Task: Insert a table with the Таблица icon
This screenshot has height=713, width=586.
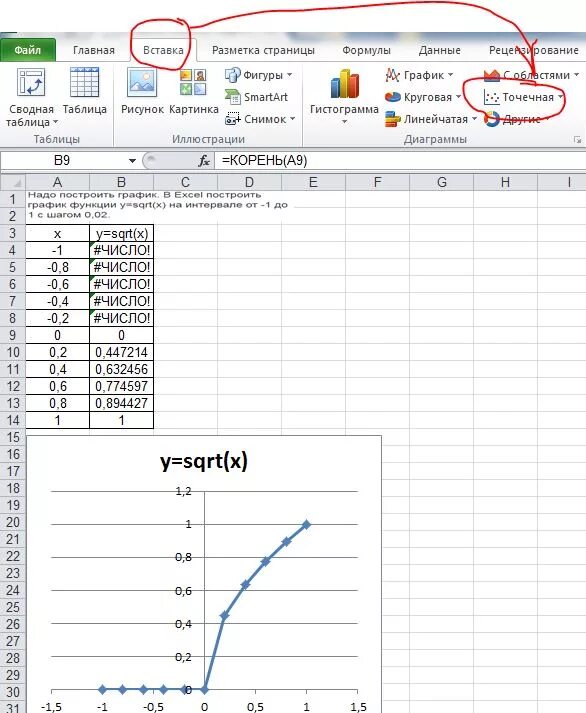Action: [x=85, y=82]
